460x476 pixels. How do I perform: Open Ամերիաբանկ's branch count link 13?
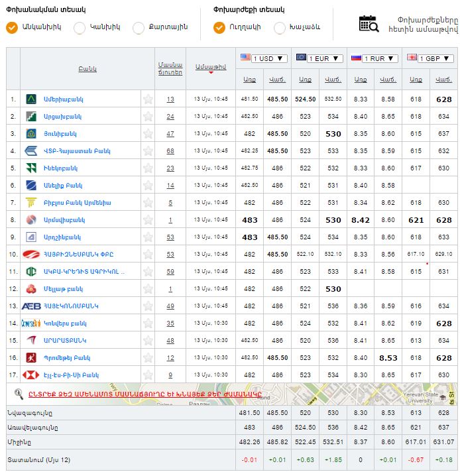click(x=170, y=99)
